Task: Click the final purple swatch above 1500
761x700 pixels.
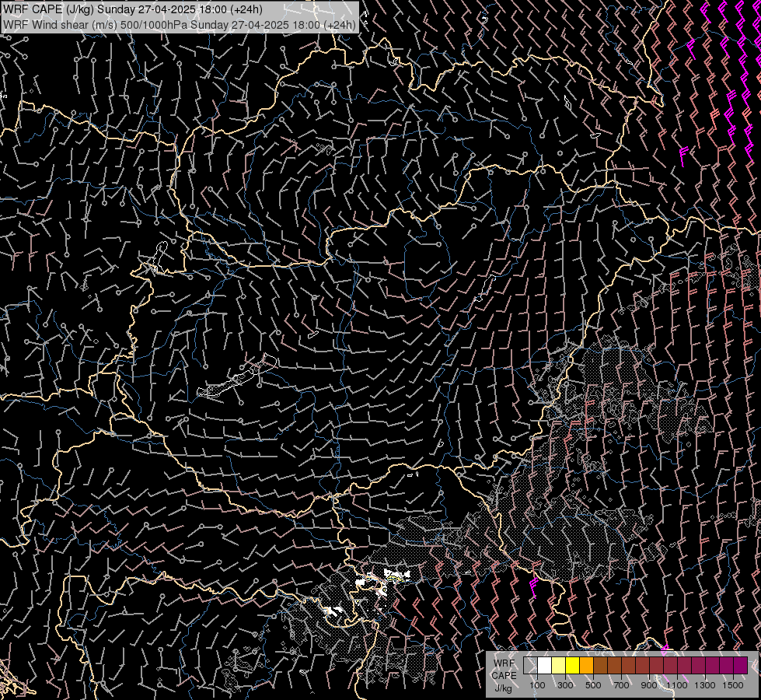Action: coord(741,666)
